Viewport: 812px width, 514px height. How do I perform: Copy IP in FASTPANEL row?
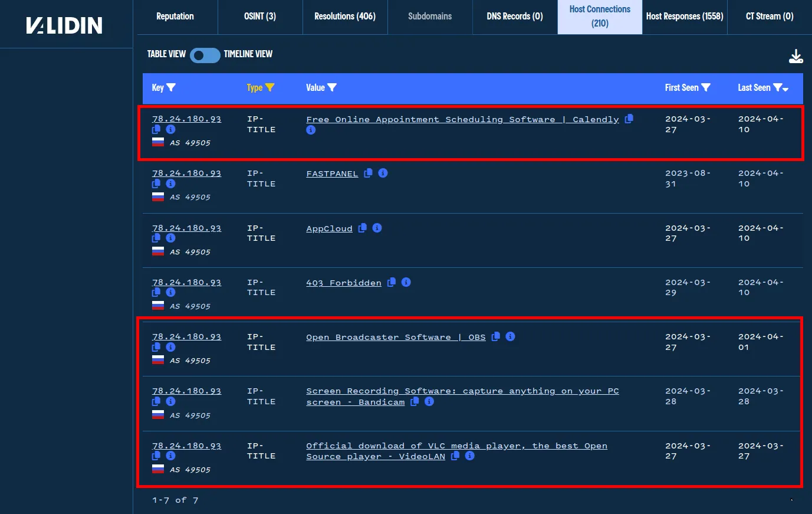[x=156, y=184]
